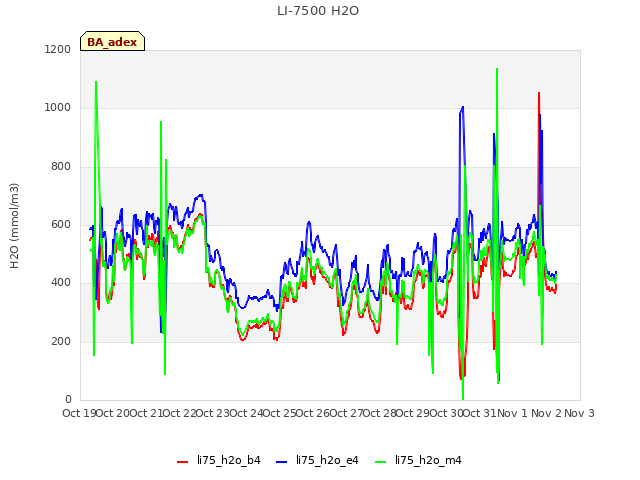Click the 200 y-axis tick label

(x=61, y=341)
